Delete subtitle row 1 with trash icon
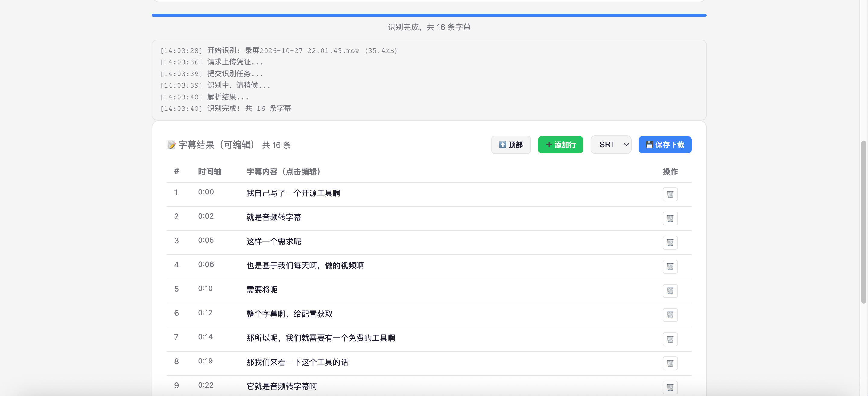 click(670, 194)
